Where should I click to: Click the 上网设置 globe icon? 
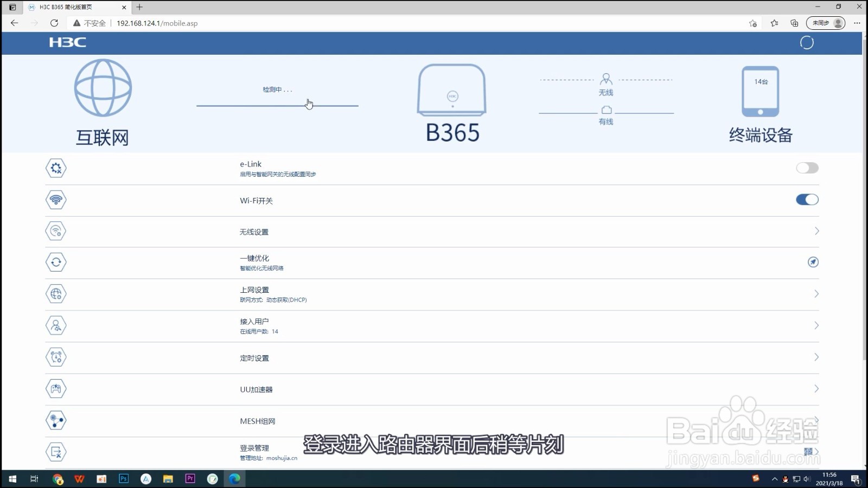[x=56, y=294]
